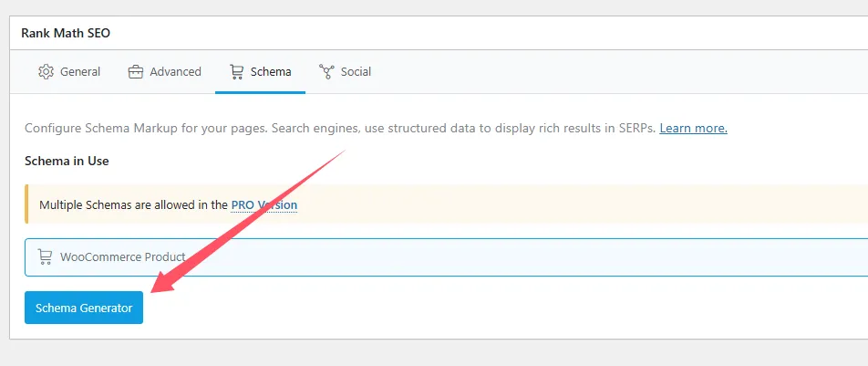Launch the Schema Generator button
The image size is (868, 366).
(x=84, y=308)
